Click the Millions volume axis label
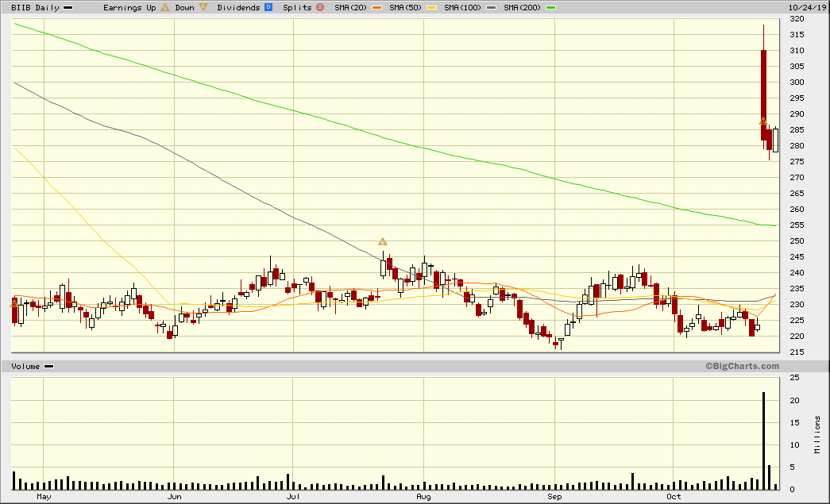 (x=818, y=434)
